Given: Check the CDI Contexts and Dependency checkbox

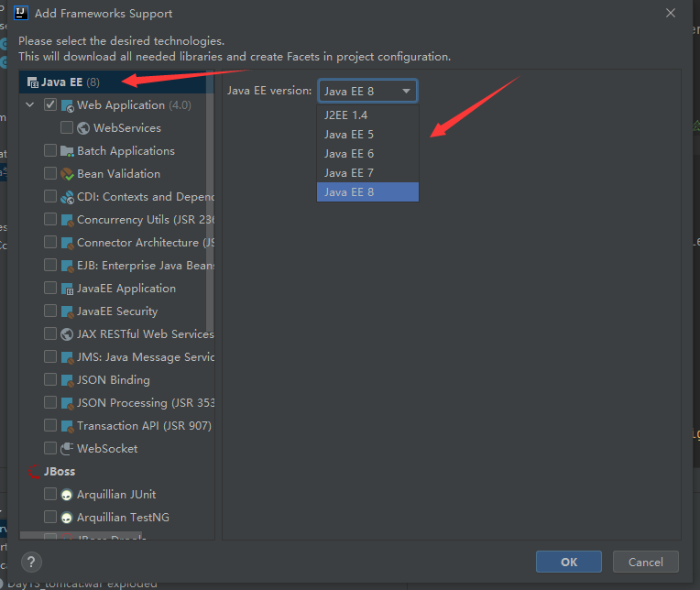Looking at the screenshot, I should tap(50, 196).
